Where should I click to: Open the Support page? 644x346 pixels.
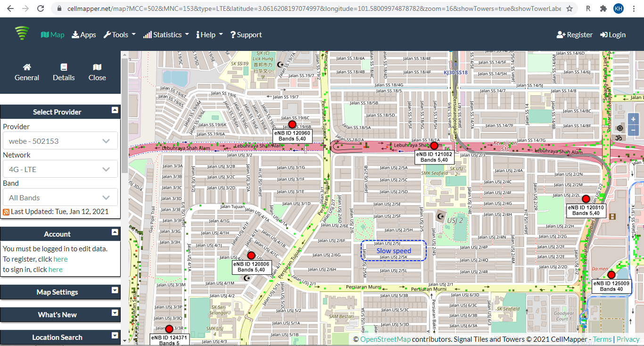pos(246,34)
